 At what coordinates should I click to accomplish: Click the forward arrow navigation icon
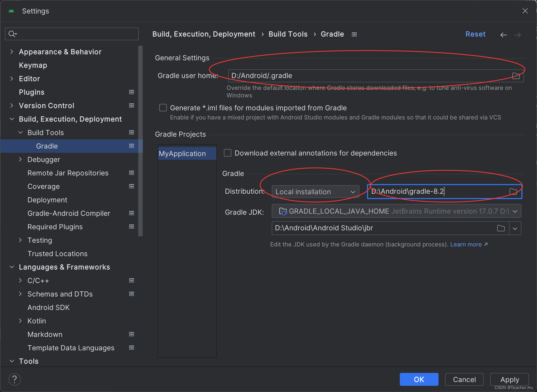click(517, 35)
